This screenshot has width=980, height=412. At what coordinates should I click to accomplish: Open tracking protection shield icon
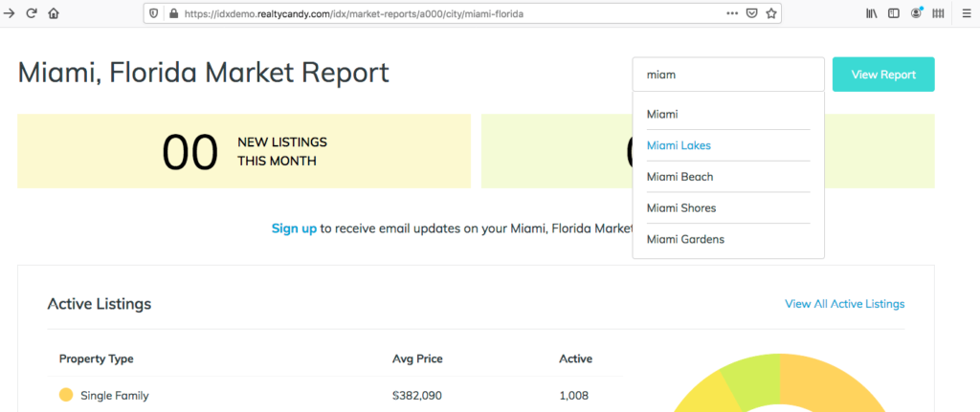(x=154, y=13)
